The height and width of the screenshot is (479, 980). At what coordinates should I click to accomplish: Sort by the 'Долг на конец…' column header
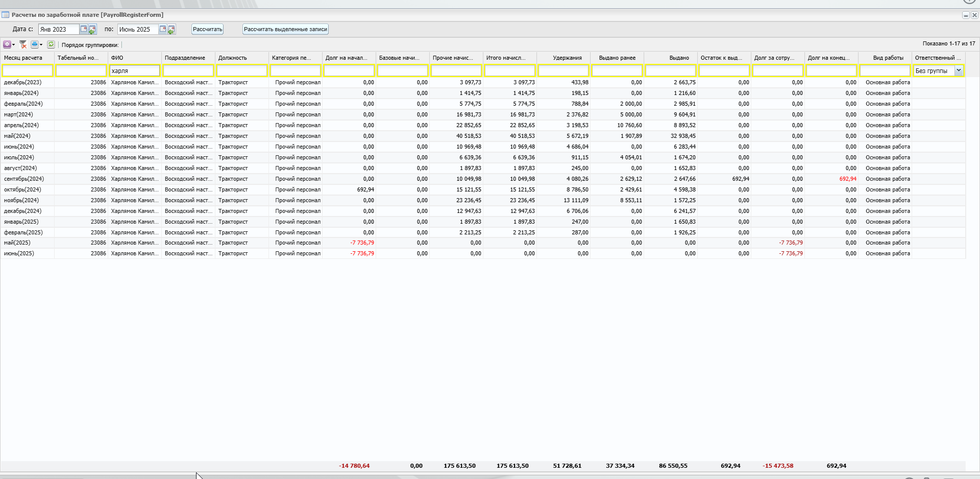(x=831, y=58)
